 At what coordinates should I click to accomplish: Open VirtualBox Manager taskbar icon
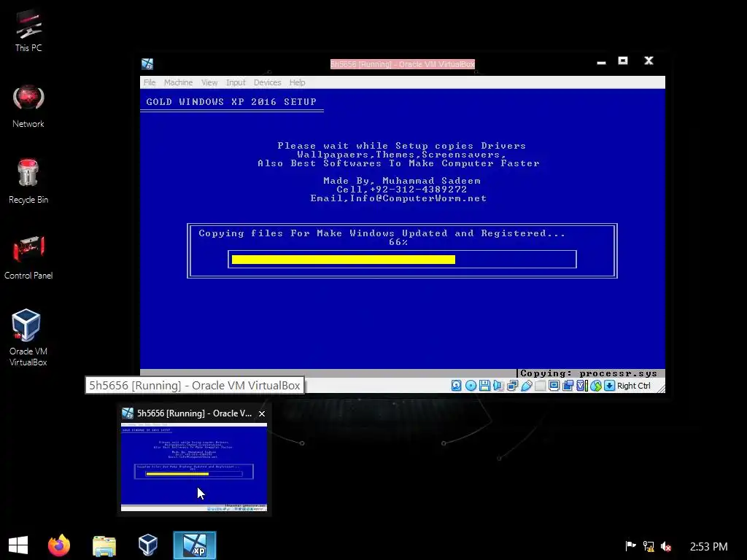coord(147,545)
